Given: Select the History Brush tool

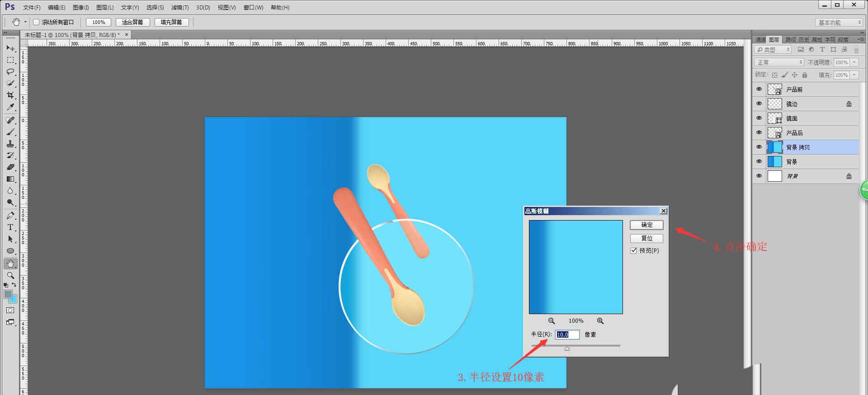Looking at the screenshot, I should pyautogui.click(x=10, y=155).
